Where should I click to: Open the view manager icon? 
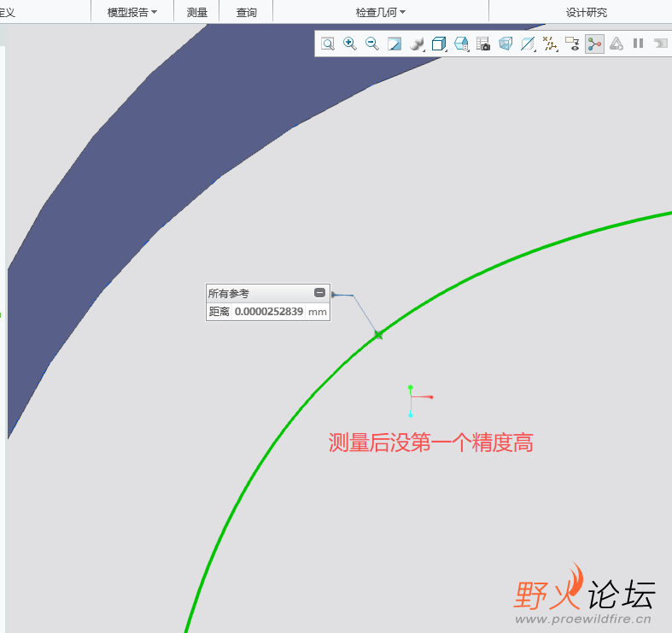(461, 44)
